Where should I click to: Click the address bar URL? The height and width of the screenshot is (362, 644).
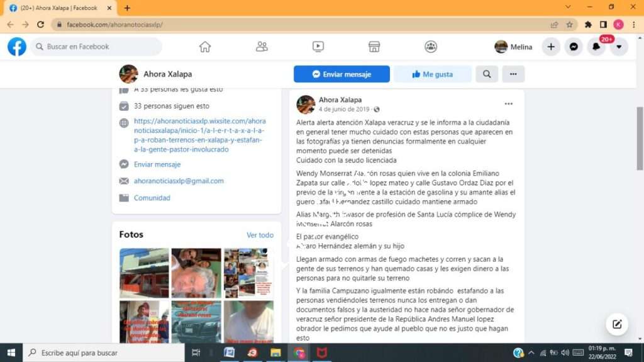[114, 25]
